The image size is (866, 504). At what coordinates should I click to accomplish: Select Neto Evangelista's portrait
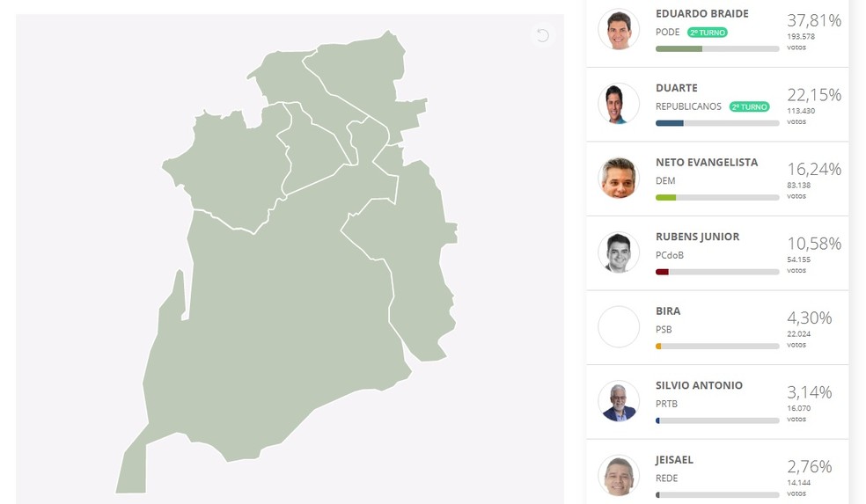tap(619, 179)
